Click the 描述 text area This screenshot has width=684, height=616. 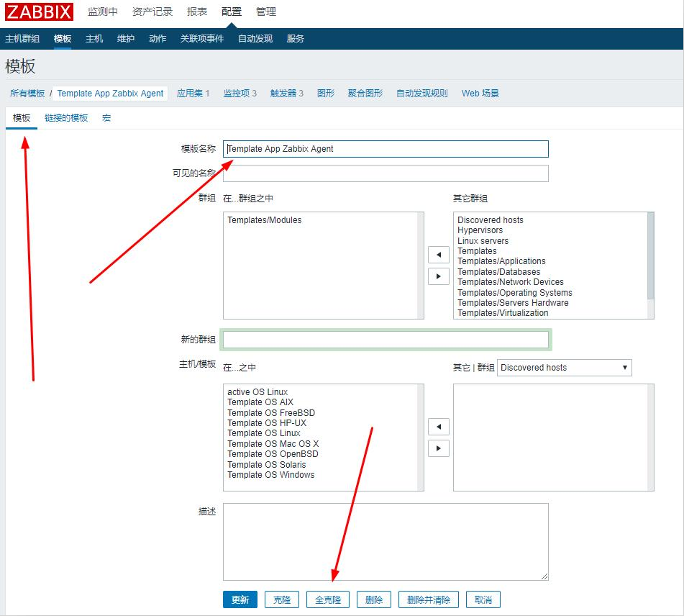click(x=386, y=542)
